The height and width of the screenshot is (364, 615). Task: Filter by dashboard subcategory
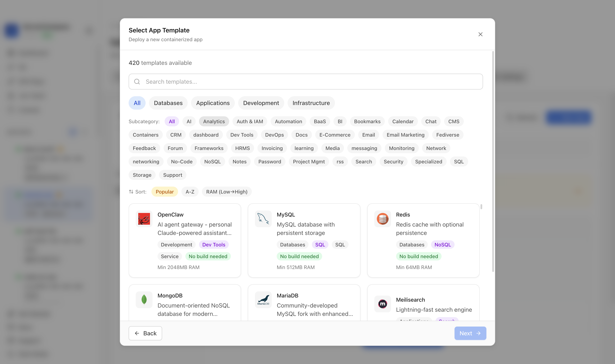click(206, 135)
